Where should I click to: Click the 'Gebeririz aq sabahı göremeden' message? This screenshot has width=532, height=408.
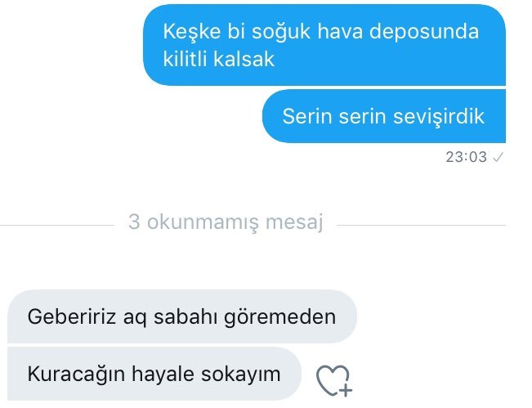click(182, 316)
